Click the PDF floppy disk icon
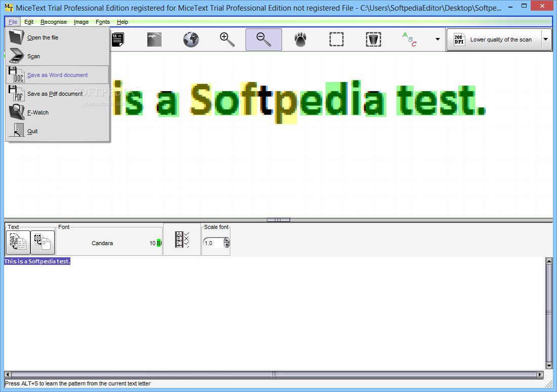557x392 pixels. point(16,94)
